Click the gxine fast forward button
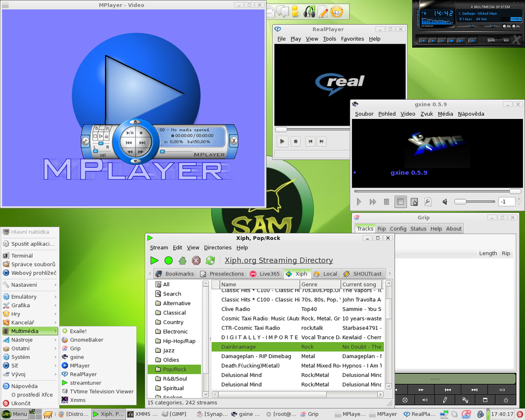Viewport: 525px width, 420px height. [373, 202]
